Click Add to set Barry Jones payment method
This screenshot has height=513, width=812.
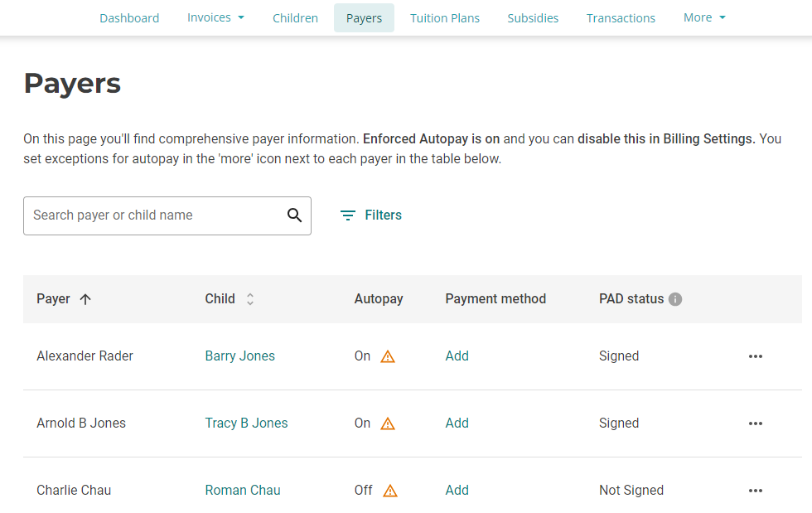[457, 356]
